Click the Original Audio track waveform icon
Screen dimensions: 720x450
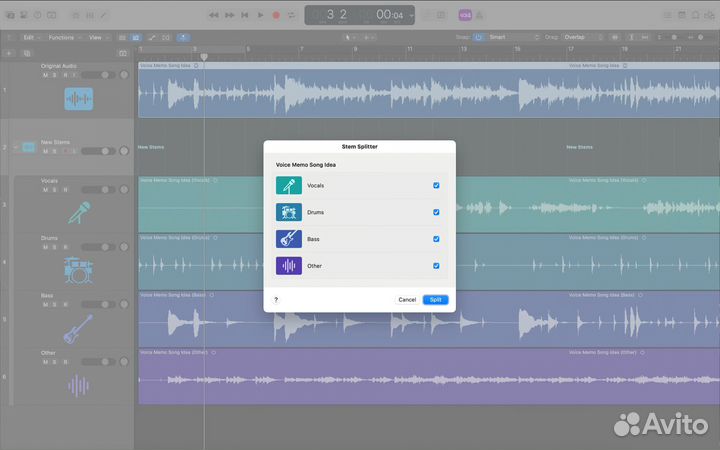click(x=79, y=99)
